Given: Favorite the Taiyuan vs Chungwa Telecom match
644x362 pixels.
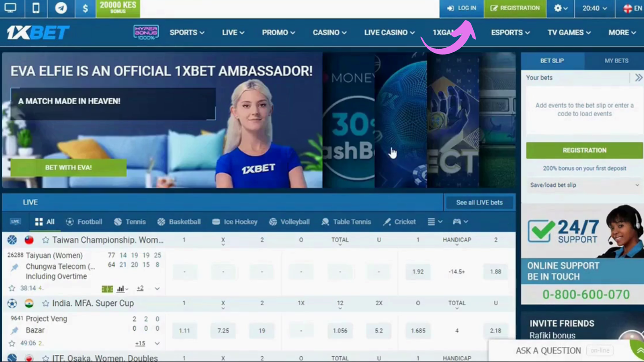Looking at the screenshot, I should [12, 288].
